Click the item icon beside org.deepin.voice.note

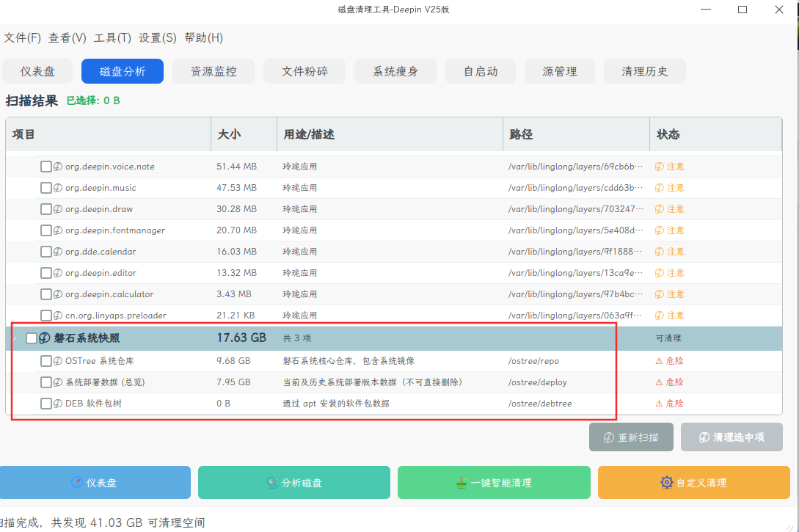pos(58,167)
